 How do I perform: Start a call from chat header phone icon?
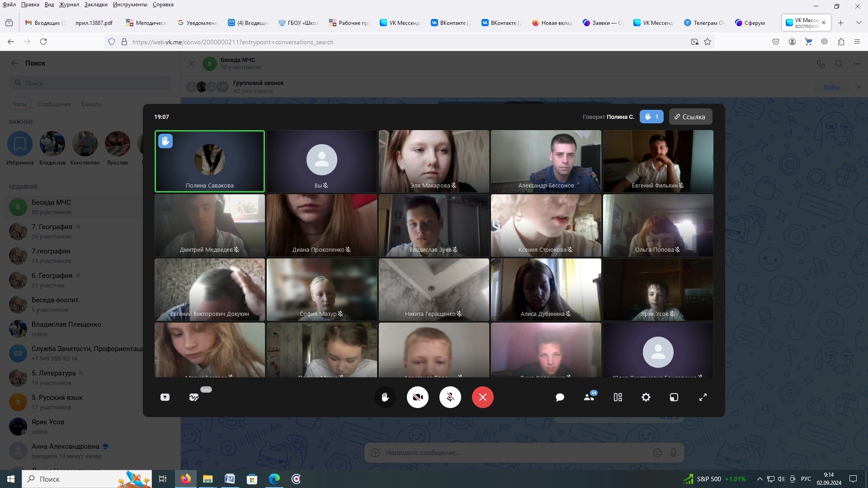tap(821, 64)
